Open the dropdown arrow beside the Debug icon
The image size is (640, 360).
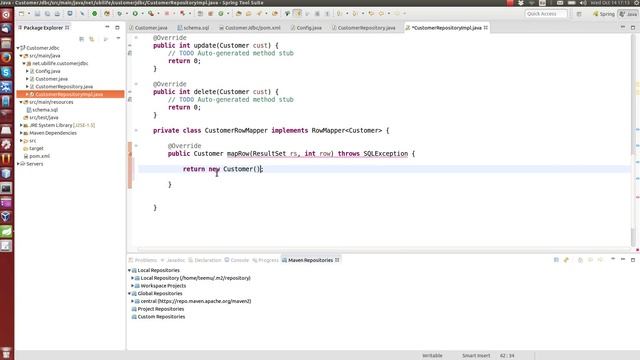(x=127, y=13)
